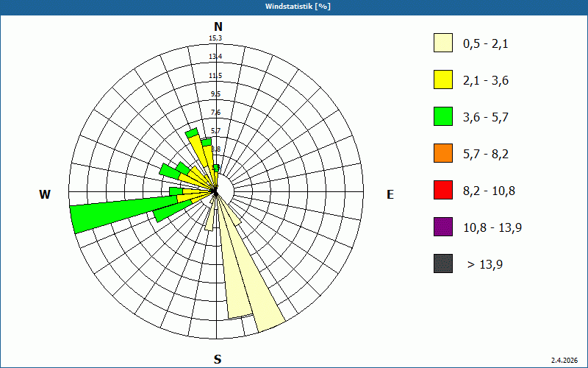Screen dimensions: 588x368
Task: Click the W compass label
Action: [45, 194]
